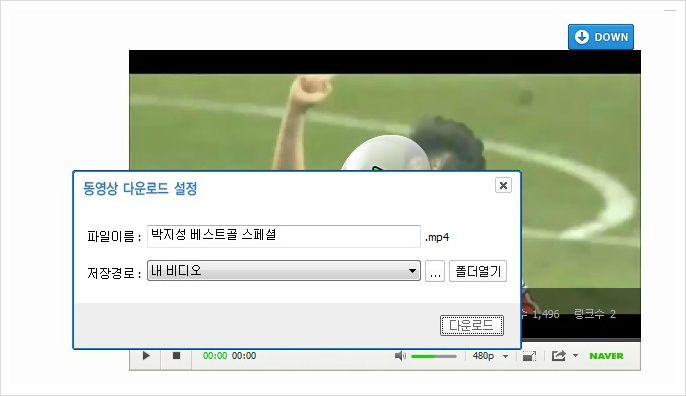The width and height of the screenshot is (686, 396).
Task: Open the 480p quality dropdown
Action: click(x=490, y=356)
